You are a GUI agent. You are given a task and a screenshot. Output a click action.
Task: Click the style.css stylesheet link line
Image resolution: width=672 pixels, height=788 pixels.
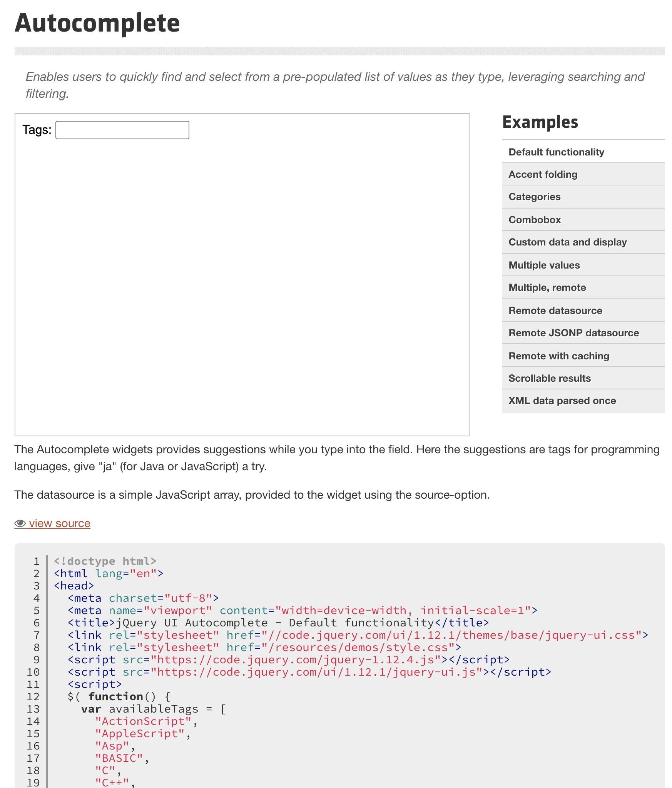pyautogui.click(x=264, y=647)
